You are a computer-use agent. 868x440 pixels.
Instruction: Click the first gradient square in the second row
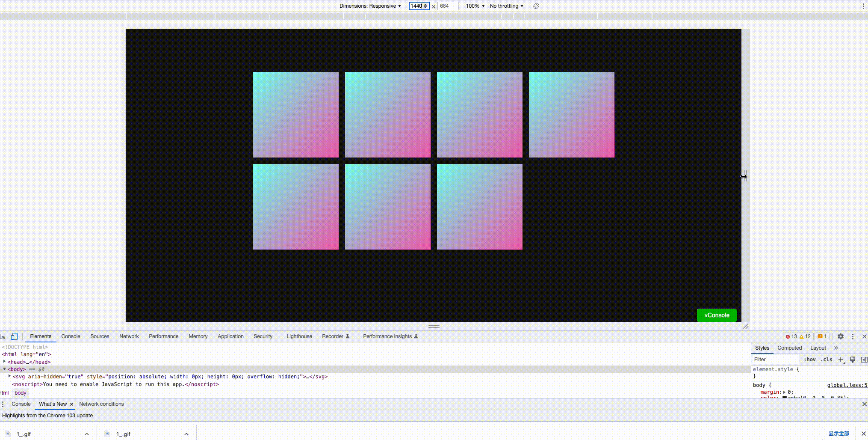coord(296,207)
